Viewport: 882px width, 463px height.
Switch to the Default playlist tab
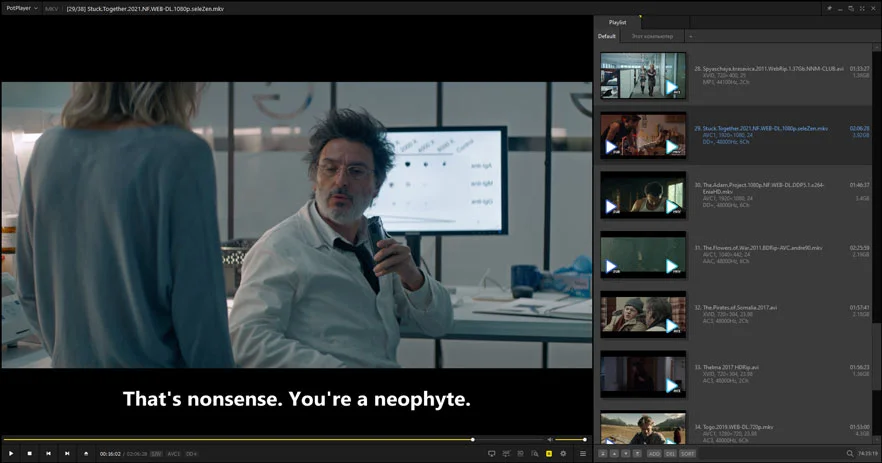point(607,37)
